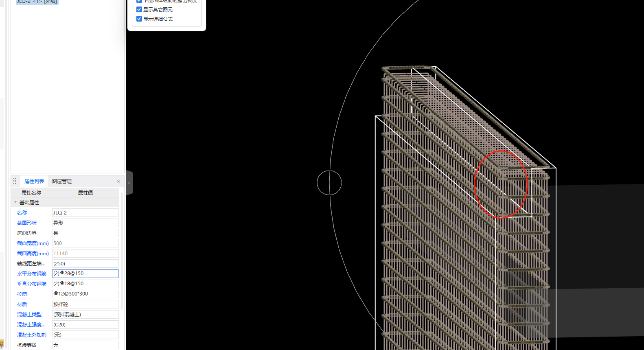Toggle the 显示详细公式 checkbox

coord(139,19)
